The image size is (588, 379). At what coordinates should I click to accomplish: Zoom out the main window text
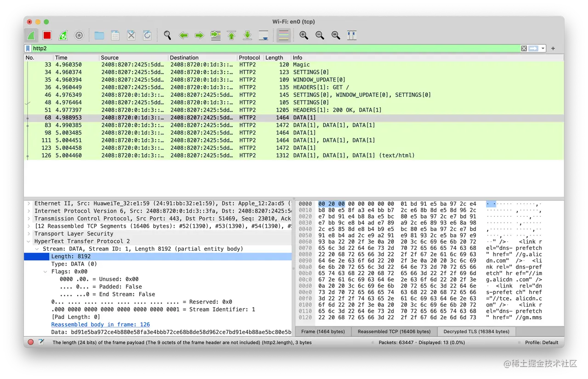(320, 35)
